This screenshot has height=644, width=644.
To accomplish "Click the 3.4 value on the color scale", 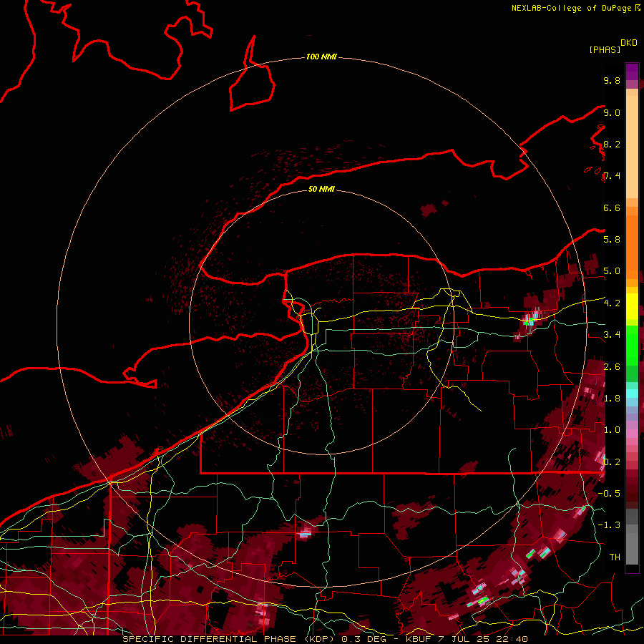I will [x=612, y=334].
